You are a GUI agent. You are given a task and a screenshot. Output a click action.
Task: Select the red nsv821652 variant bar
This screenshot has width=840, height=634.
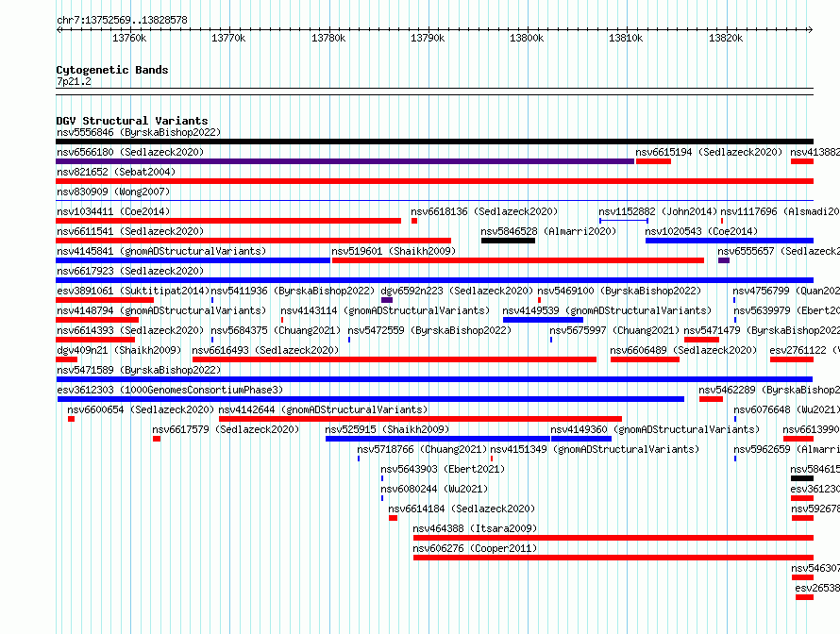pos(434,181)
